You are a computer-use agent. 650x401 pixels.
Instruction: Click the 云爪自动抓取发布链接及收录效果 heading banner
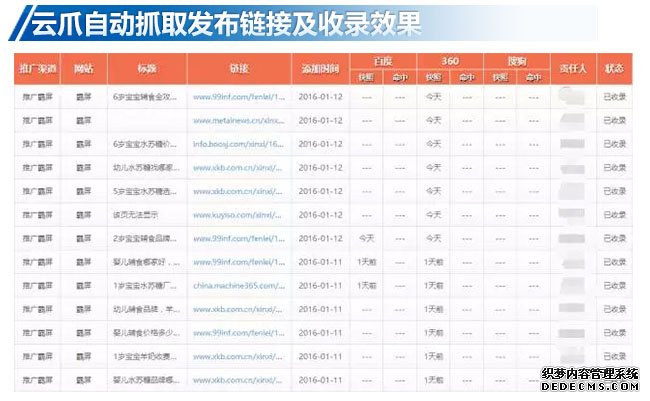click(x=220, y=22)
